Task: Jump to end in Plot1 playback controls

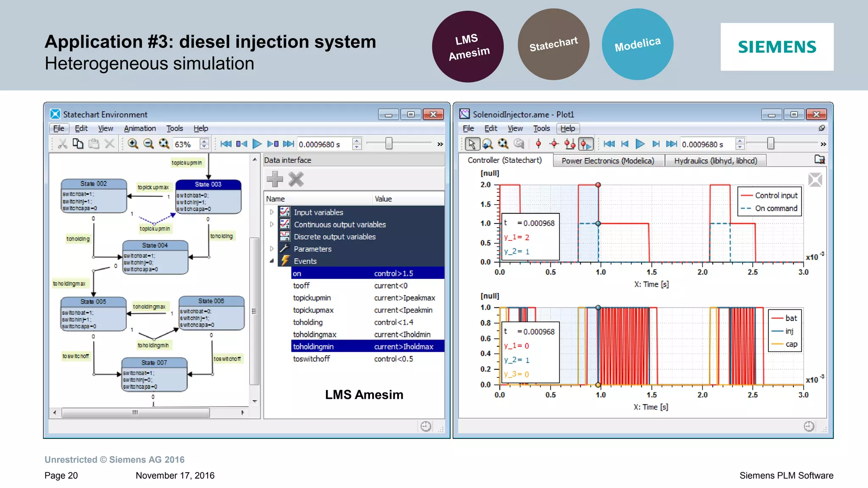Action: click(671, 144)
